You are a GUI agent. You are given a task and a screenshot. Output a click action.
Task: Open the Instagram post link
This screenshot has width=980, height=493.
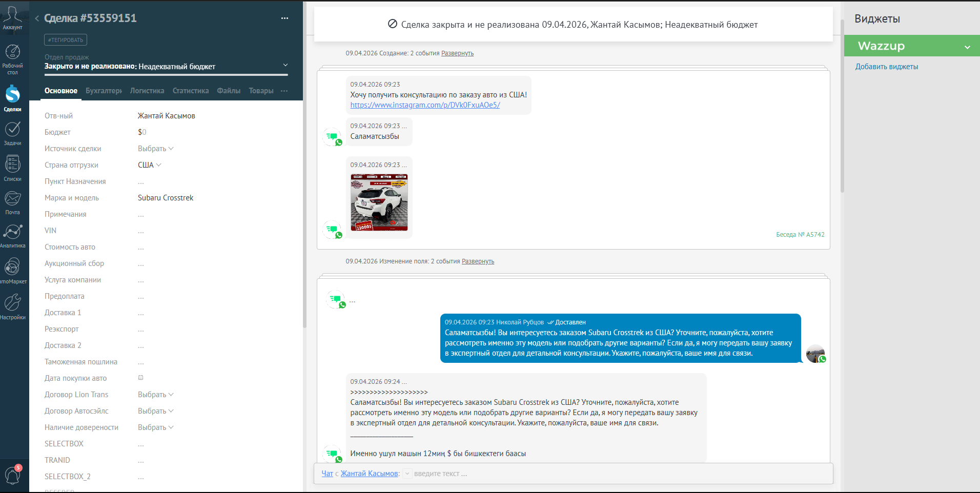(425, 105)
